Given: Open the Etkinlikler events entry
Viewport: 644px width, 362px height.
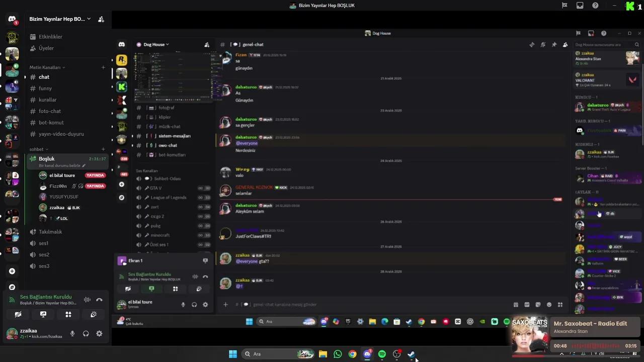Looking at the screenshot, I should tap(50, 37).
